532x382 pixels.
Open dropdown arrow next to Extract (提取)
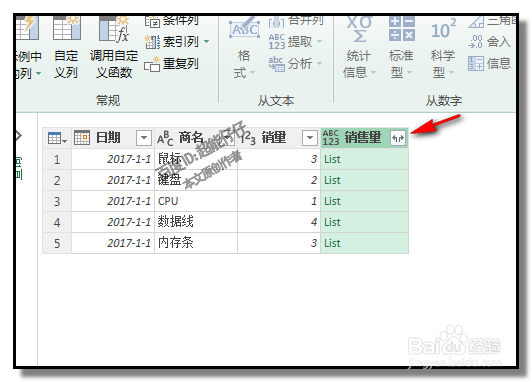(x=319, y=42)
